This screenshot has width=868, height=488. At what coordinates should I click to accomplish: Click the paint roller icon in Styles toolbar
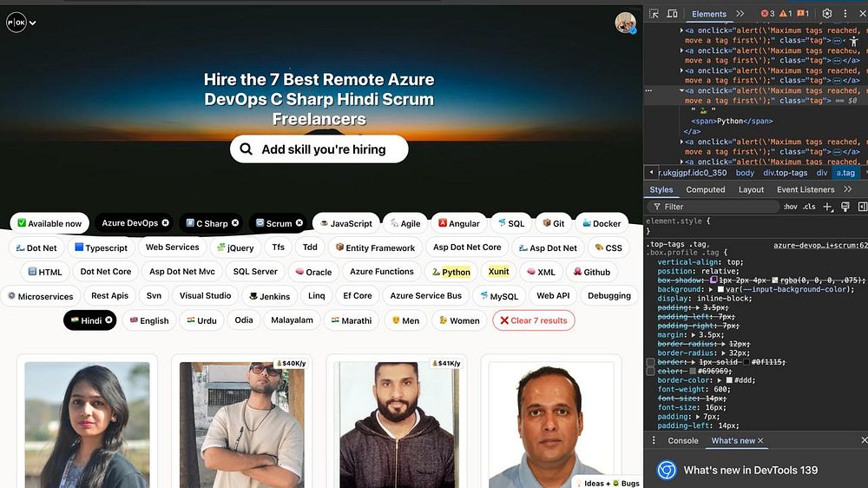coord(845,207)
